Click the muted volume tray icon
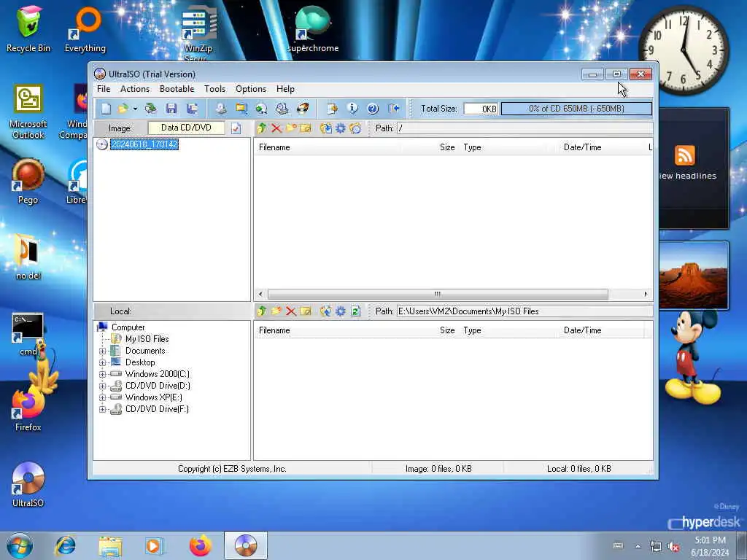Image resolution: width=747 pixels, height=560 pixels. pos(673,547)
